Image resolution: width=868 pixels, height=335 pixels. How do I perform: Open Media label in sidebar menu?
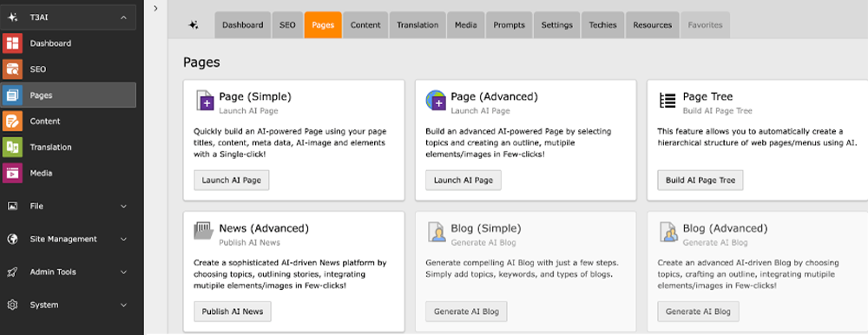41,174
